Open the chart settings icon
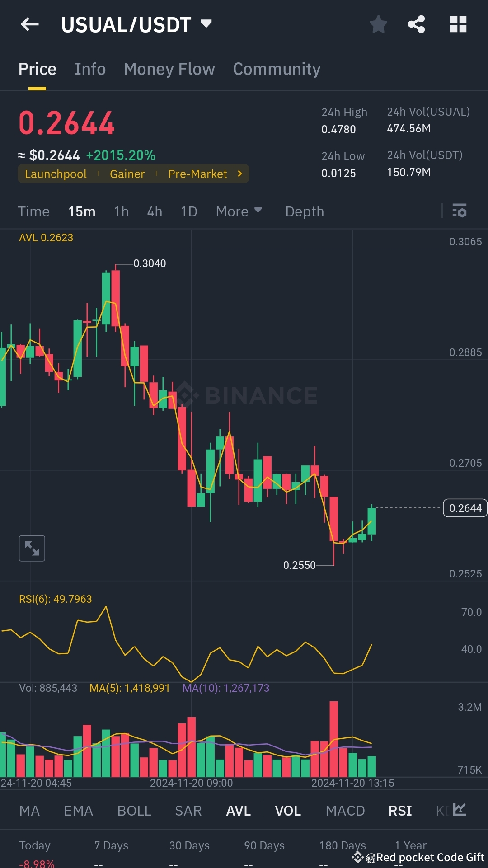This screenshot has width=488, height=868. (x=460, y=211)
